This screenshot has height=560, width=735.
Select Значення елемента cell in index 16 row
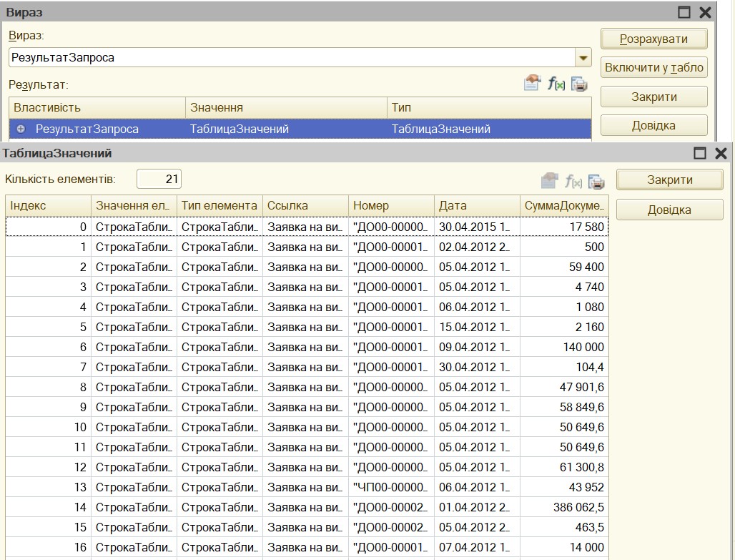(x=134, y=547)
